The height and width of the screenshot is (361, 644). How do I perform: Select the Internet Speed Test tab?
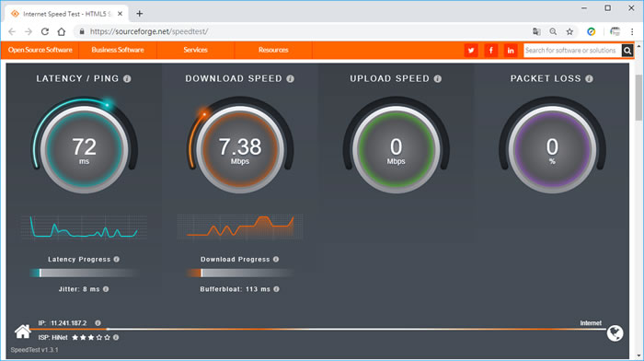point(66,14)
